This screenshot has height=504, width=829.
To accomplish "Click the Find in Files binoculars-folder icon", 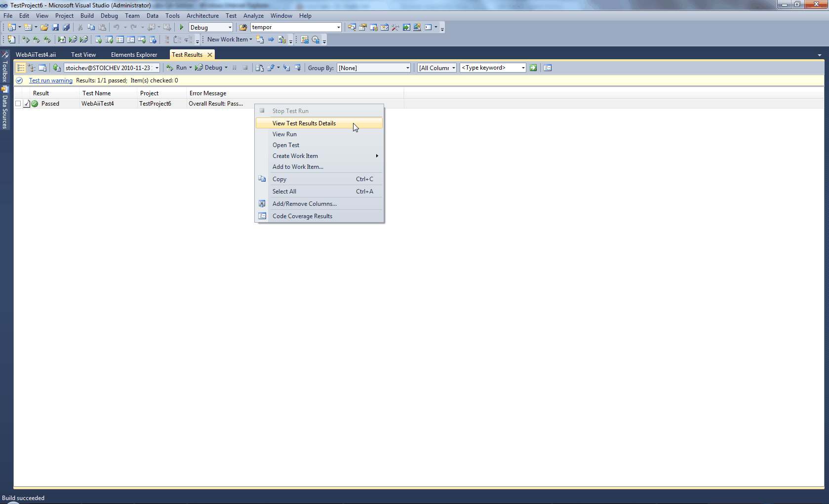I will (x=243, y=28).
